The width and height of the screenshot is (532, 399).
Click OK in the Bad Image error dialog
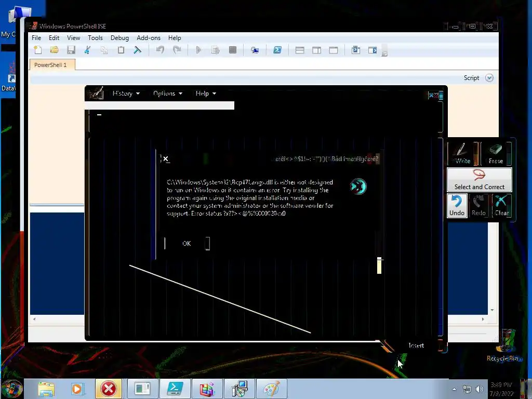coord(187,243)
